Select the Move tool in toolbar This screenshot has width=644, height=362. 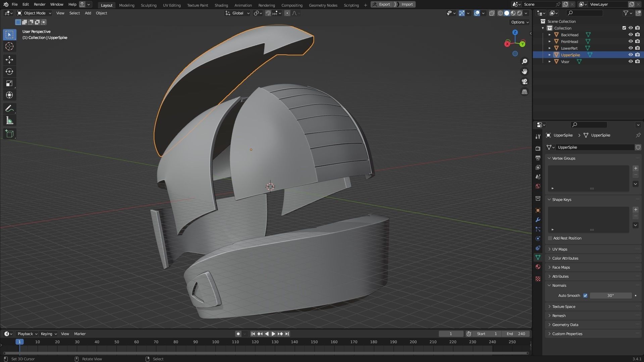click(9, 60)
